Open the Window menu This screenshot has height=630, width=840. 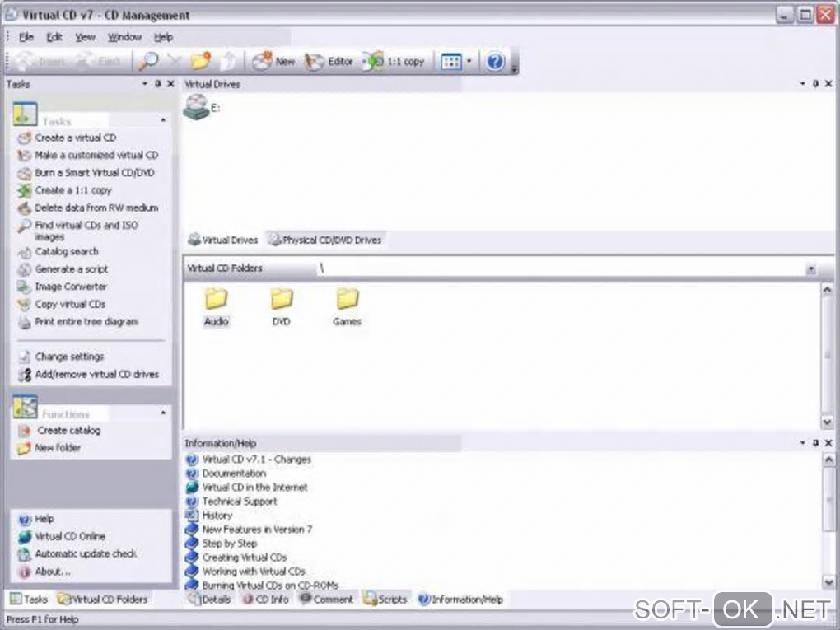pos(125,37)
